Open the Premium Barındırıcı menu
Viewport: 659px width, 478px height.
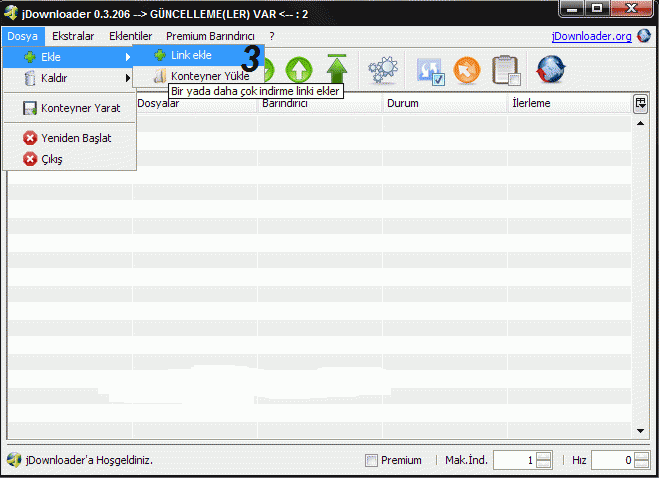pos(210,36)
